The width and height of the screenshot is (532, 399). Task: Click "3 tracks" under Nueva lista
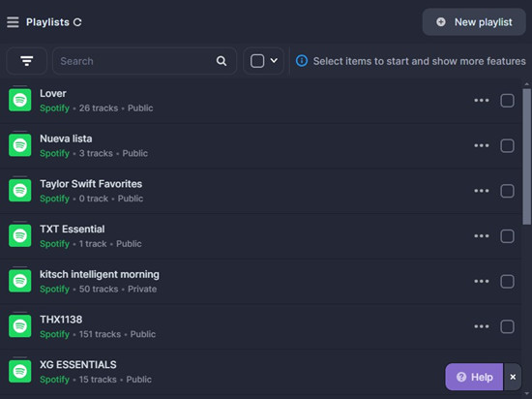tap(96, 153)
